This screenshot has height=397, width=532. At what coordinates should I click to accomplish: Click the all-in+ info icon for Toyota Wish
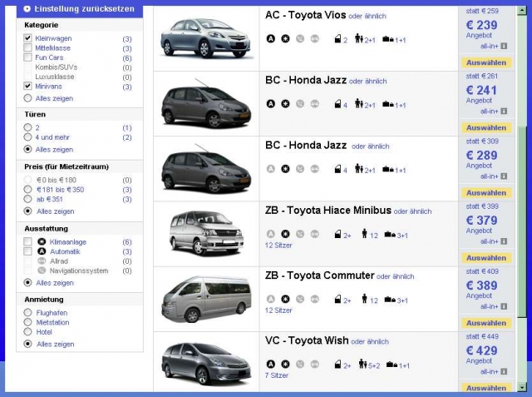click(504, 371)
